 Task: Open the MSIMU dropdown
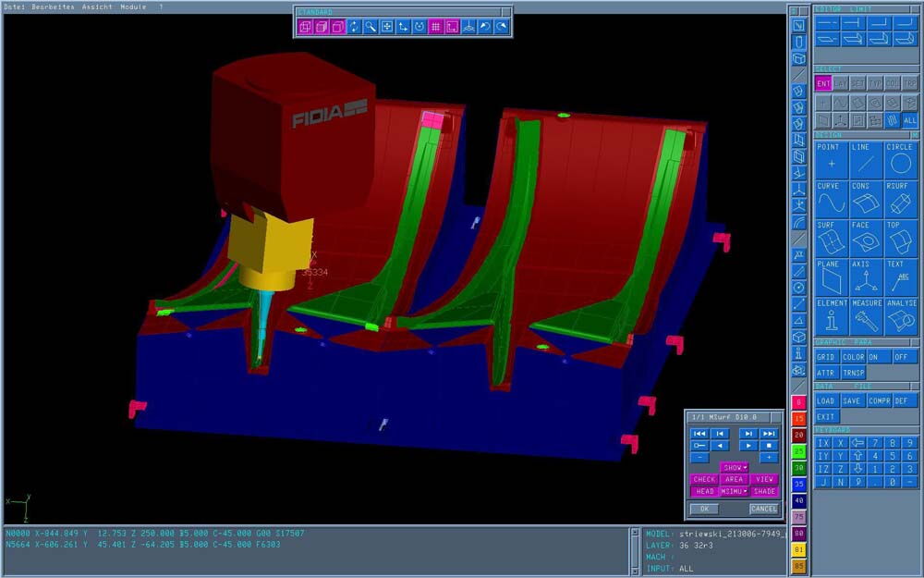coord(735,491)
